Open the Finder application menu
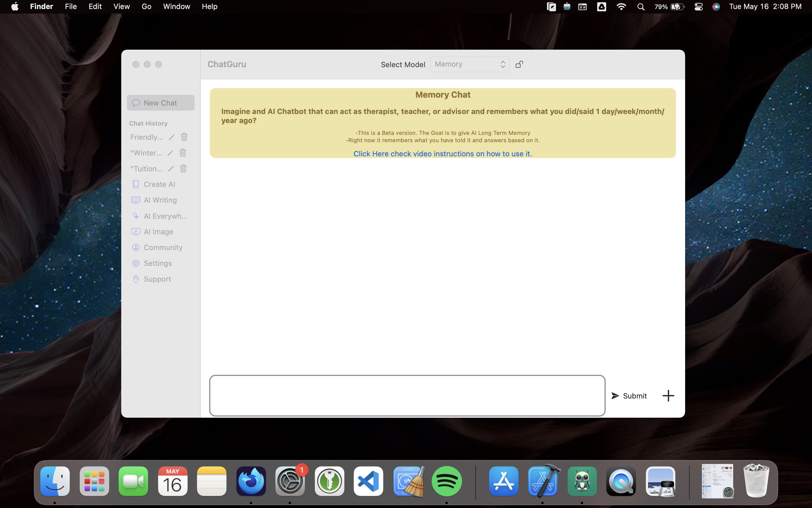 point(42,6)
